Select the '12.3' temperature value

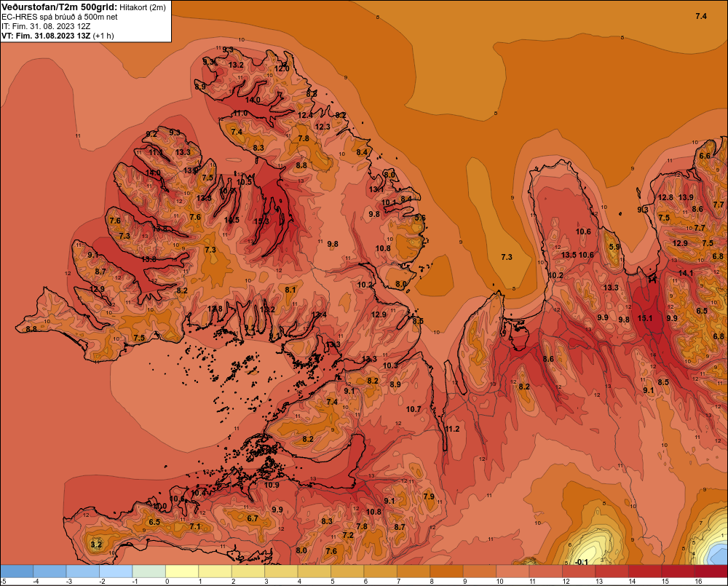point(323,127)
